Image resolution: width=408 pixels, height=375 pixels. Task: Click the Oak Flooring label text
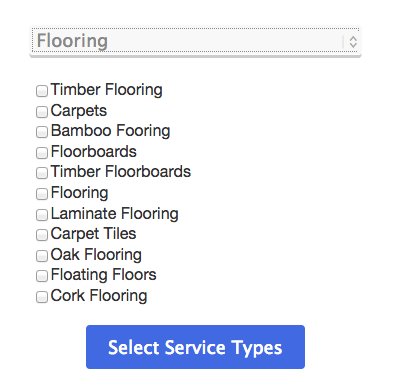click(96, 255)
